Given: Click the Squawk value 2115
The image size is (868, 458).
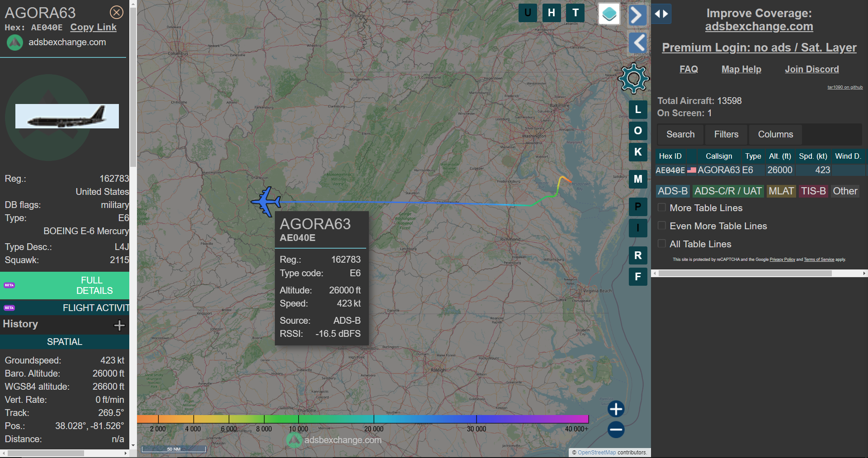Looking at the screenshot, I should [x=119, y=260].
